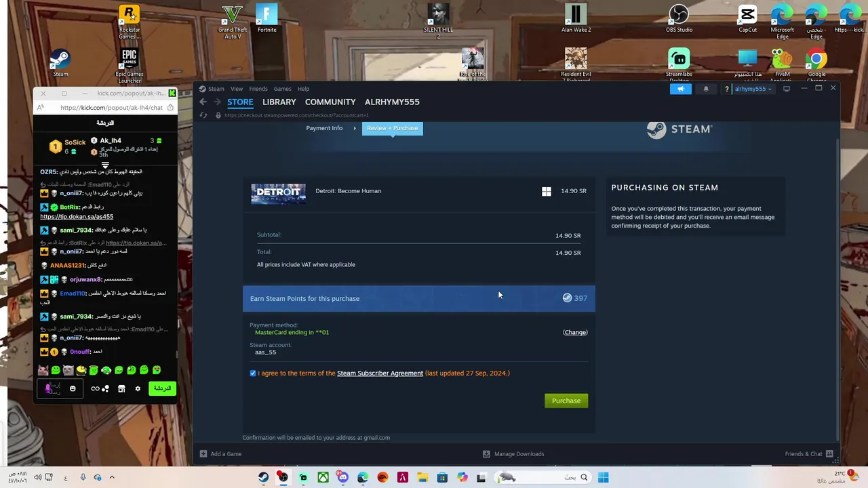Open the Steam desktop shortcut
Viewport: 868px width, 488px height.
coord(60,62)
